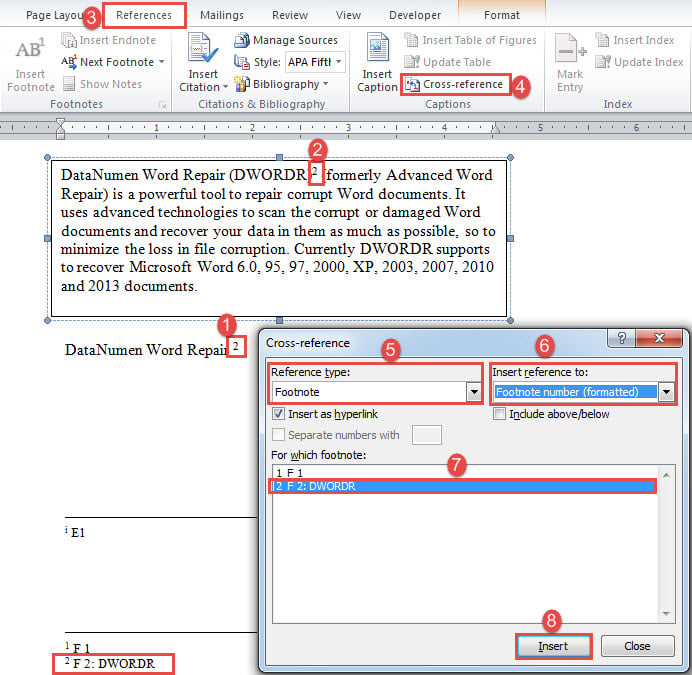Click the Insert Caption icon
The image size is (692, 675).
(377, 48)
